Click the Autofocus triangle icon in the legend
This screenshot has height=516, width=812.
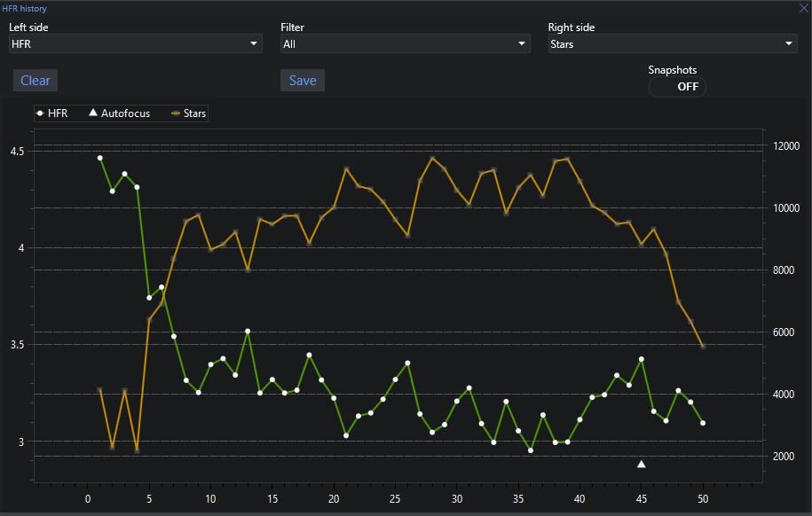[x=92, y=113]
